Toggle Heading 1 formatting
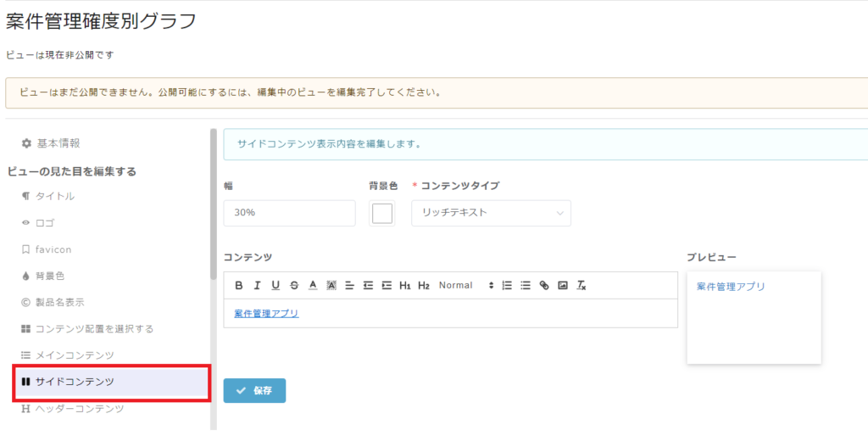The width and height of the screenshot is (868, 436). click(x=405, y=285)
